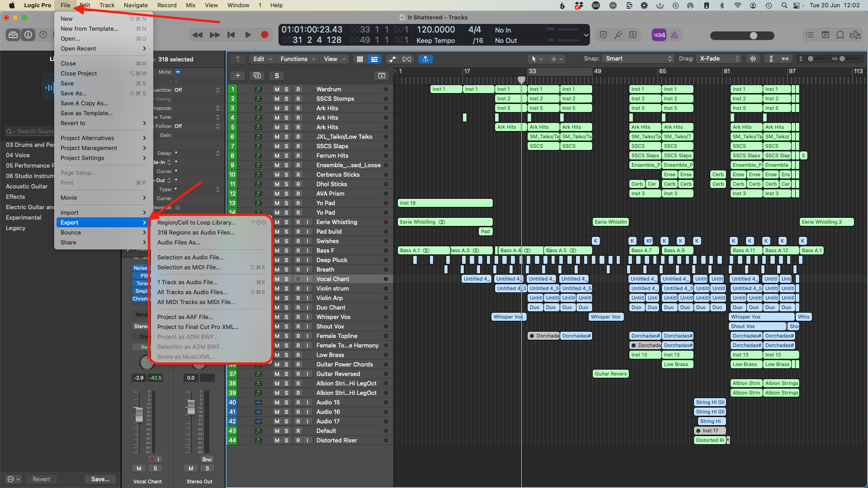868x488 pixels.
Task: Enable the metronome icon
Action: (675, 35)
